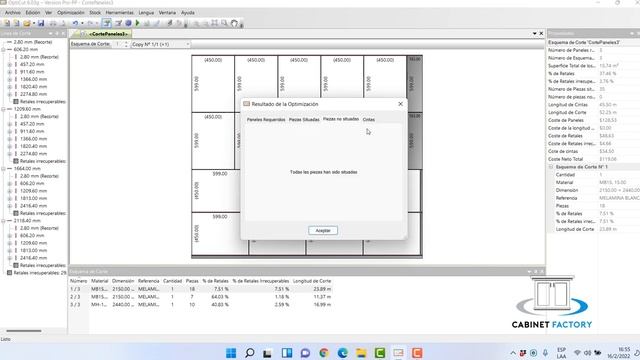Switch to the Cintas tab
The height and width of the screenshot is (360, 640).
tap(369, 120)
